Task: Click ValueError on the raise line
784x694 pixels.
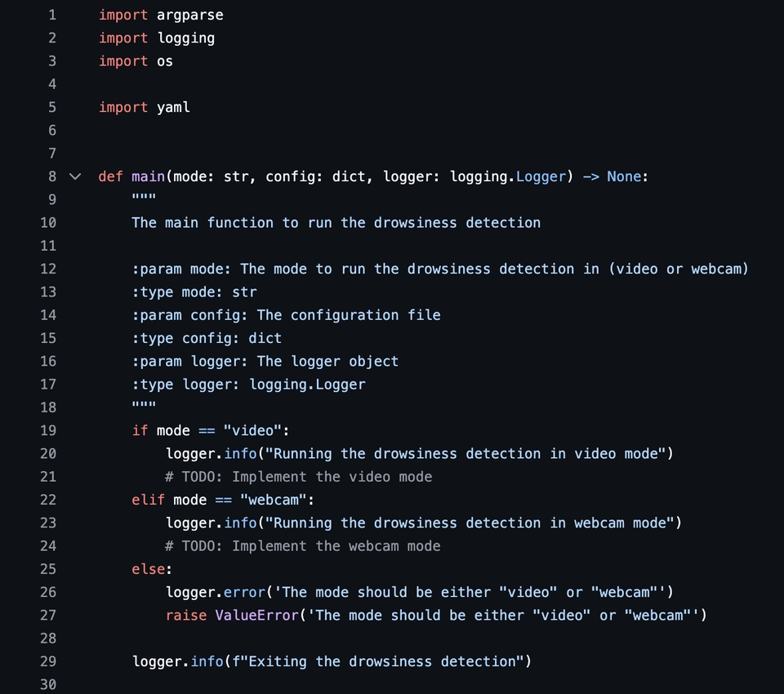Action: click(x=257, y=615)
